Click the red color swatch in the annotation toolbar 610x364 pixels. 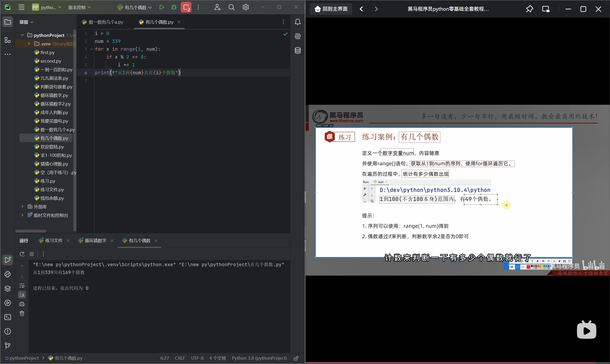click(528, 267)
